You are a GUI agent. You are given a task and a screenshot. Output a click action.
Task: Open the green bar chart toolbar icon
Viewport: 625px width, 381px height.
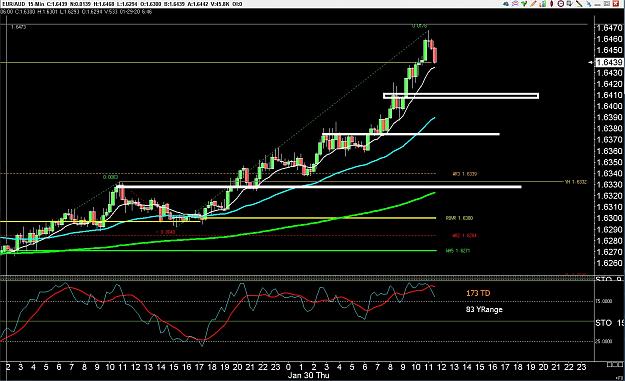click(543, 4)
